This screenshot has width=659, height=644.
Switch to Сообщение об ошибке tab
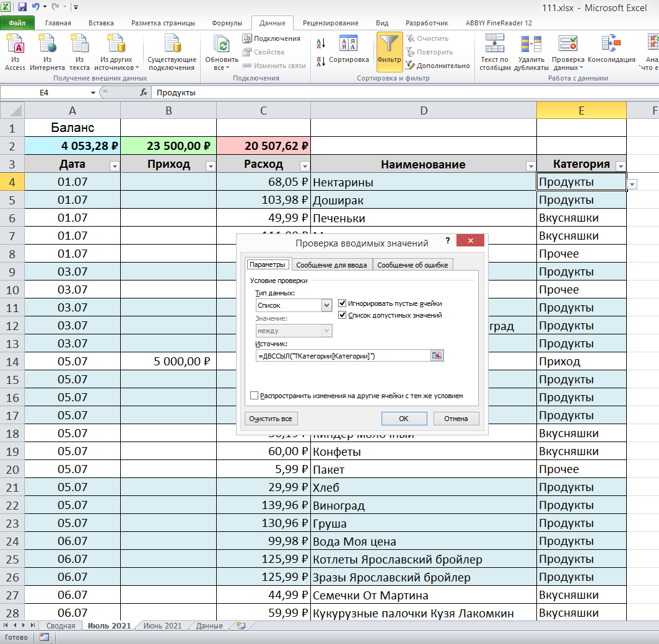point(411,264)
